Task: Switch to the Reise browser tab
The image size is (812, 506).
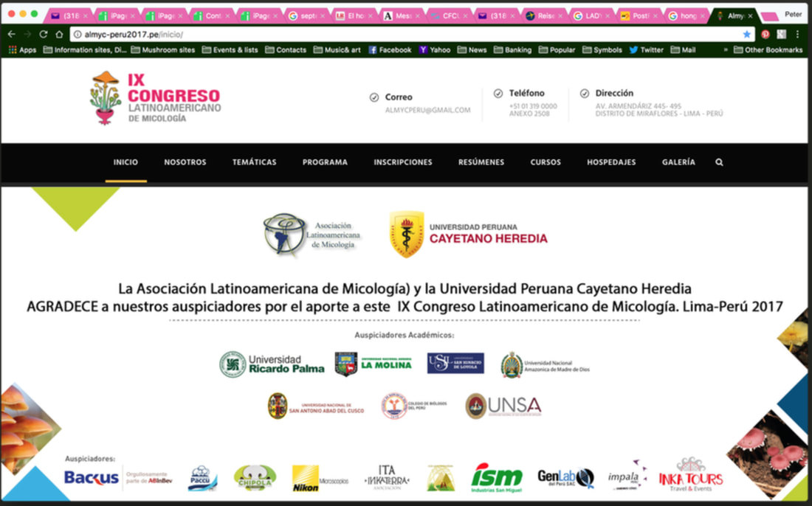Action: (x=543, y=15)
